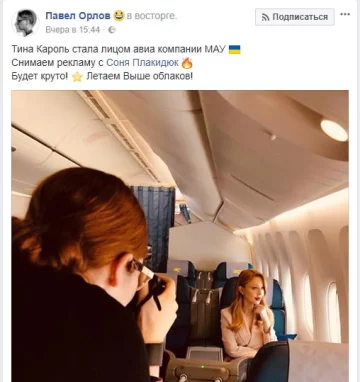Click the grinning emoji beside author name
360x382 pixels.
click(x=119, y=16)
